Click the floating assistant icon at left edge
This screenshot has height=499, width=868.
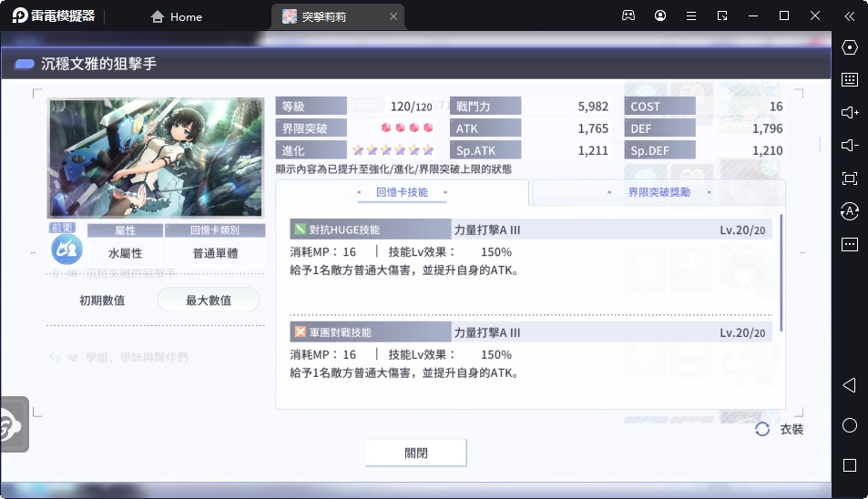pos(14,425)
